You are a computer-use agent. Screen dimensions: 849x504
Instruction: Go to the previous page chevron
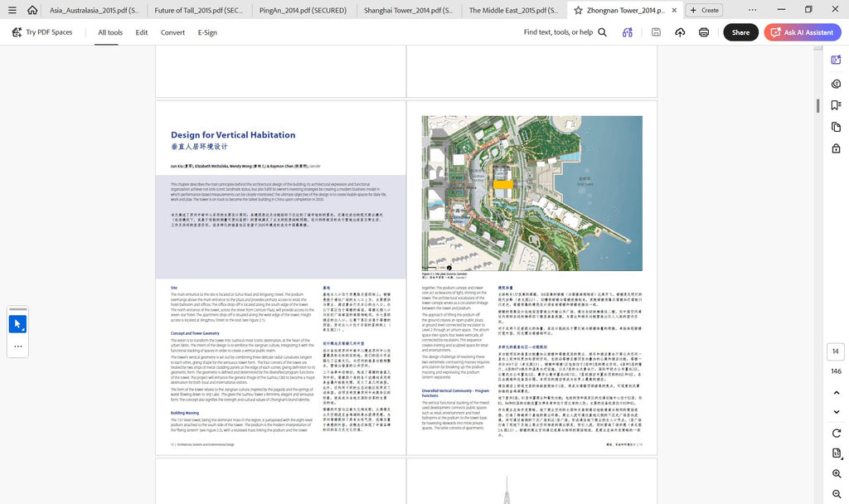click(837, 392)
